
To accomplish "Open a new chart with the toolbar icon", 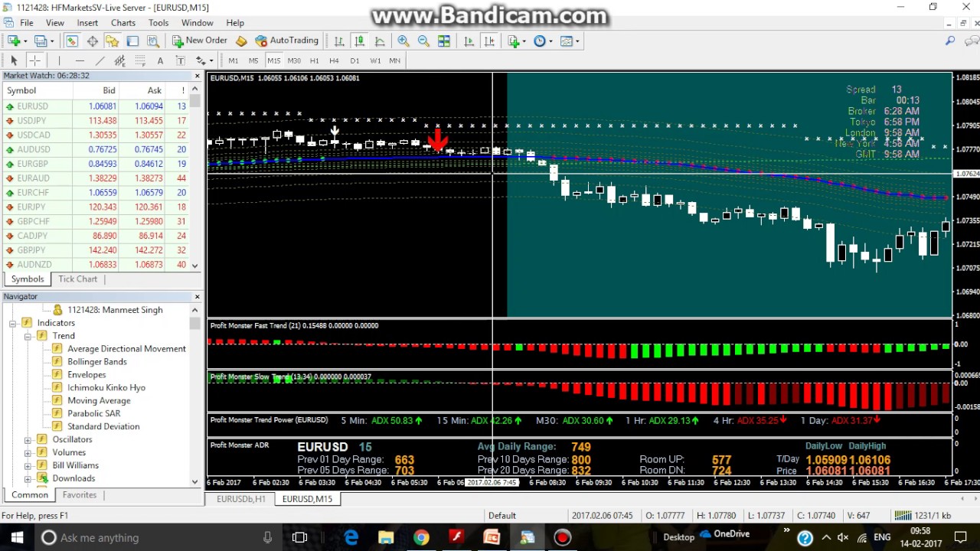I will click(x=14, y=41).
